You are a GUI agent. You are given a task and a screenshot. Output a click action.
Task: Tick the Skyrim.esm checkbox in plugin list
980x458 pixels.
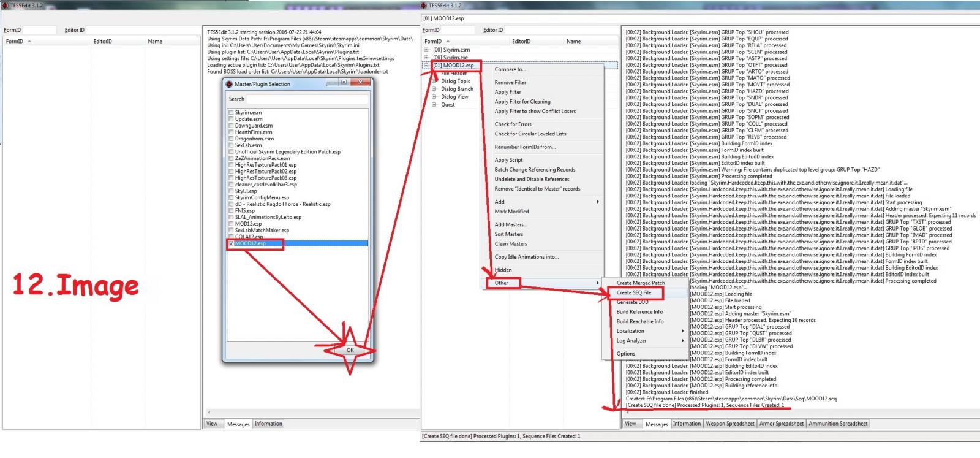(x=231, y=113)
